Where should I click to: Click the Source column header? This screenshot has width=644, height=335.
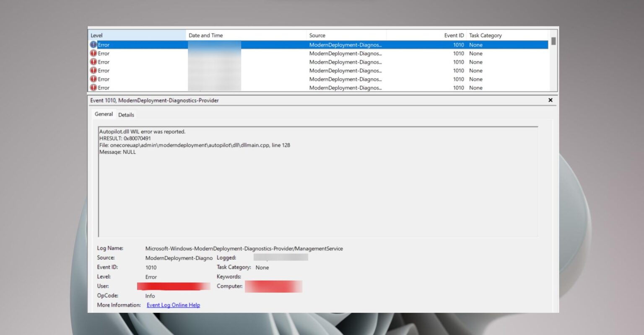(x=346, y=35)
